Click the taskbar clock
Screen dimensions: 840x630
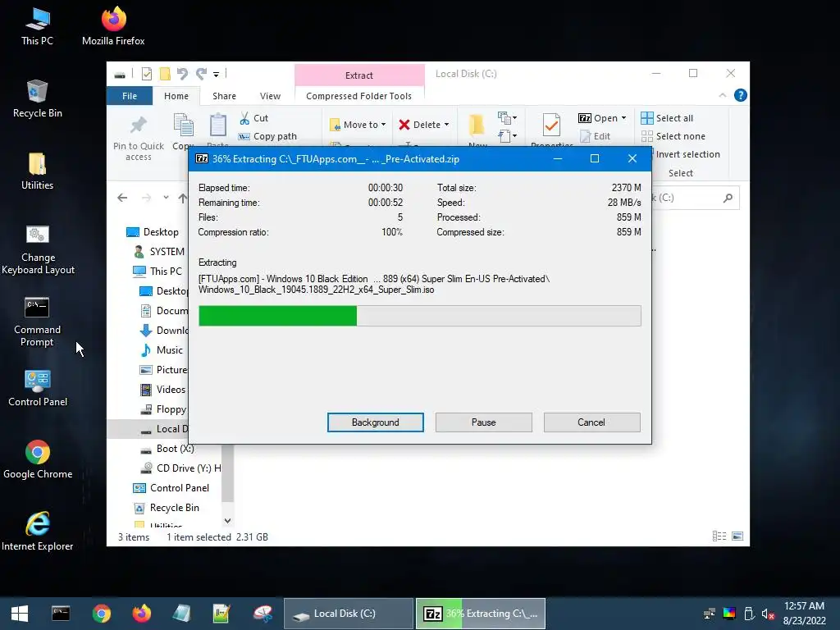tap(804, 614)
